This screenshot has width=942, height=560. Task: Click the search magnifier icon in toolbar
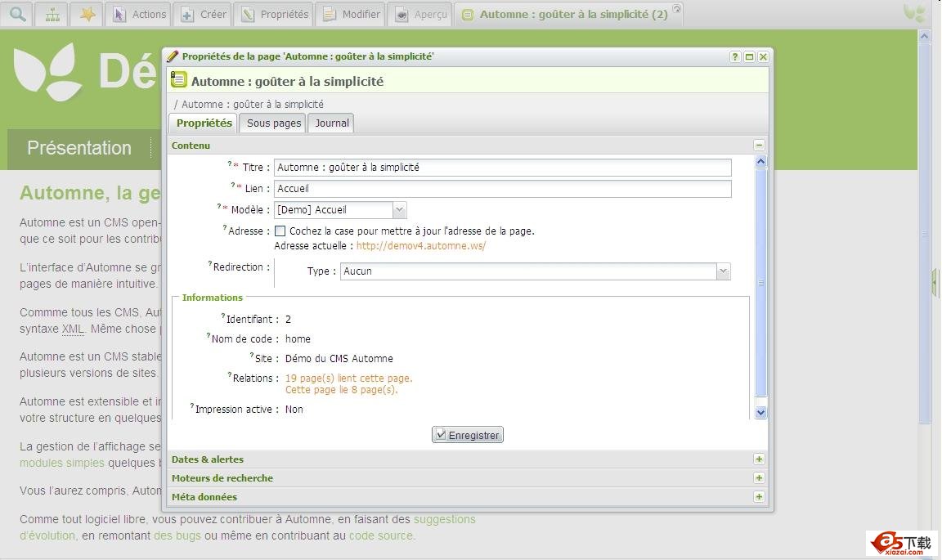click(17, 14)
